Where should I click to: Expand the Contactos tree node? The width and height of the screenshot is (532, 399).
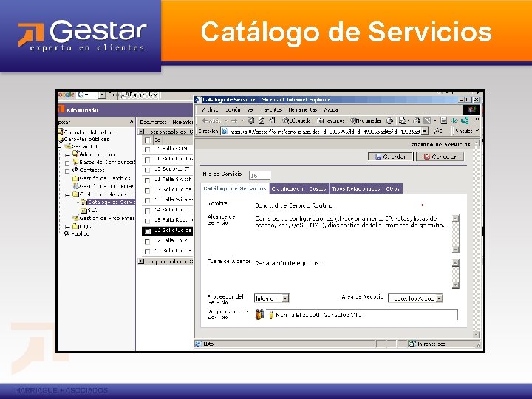click(x=67, y=171)
